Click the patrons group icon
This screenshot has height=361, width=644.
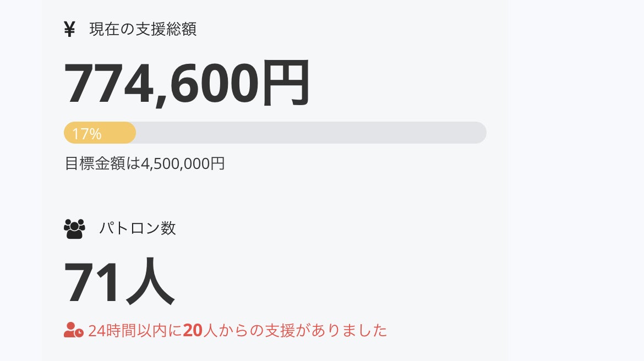[74, 228]
